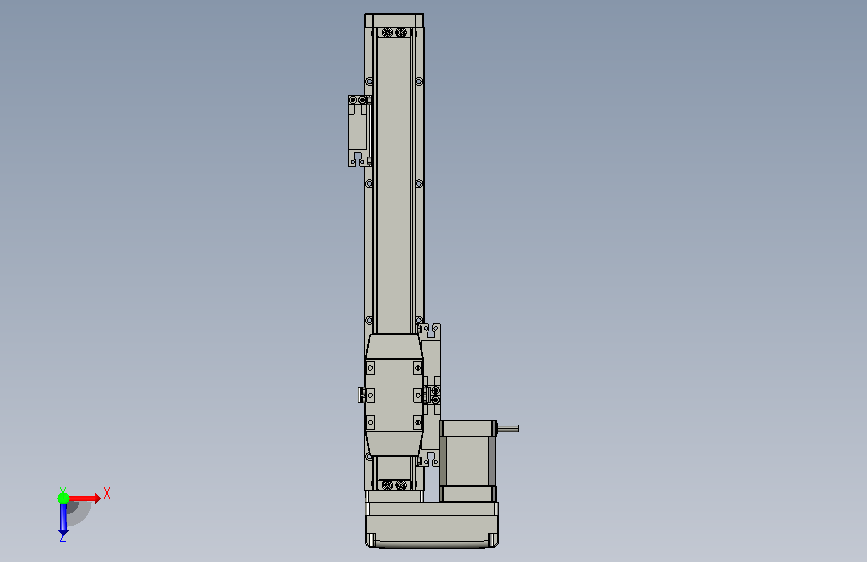Select the top end cap of the actuator
867x562 pixels.
pos(394,20)
